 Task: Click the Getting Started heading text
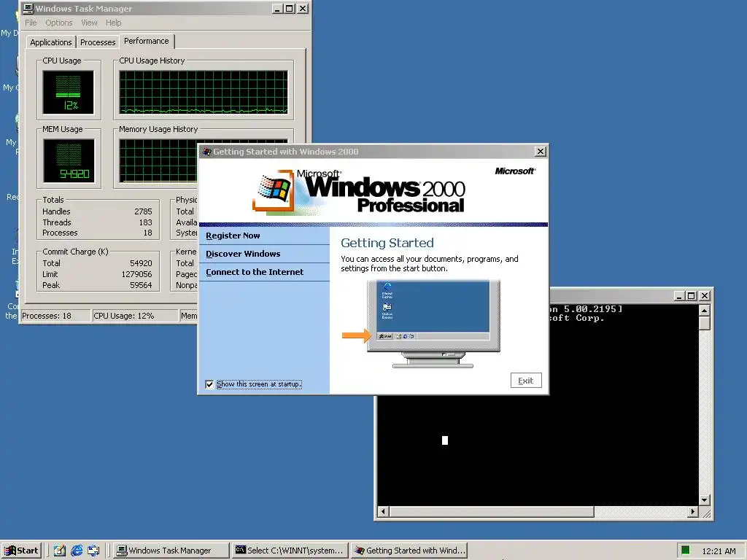pos(387,243)
